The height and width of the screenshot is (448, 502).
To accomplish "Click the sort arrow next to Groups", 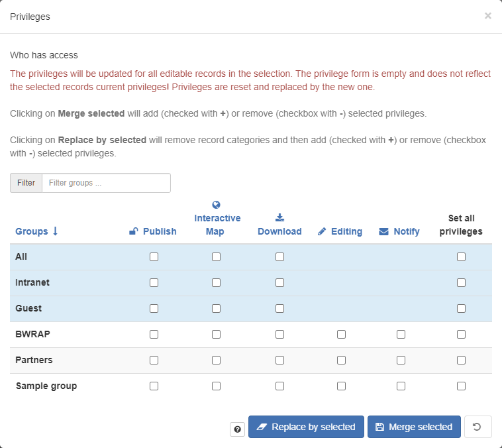I will click(55, 231).
